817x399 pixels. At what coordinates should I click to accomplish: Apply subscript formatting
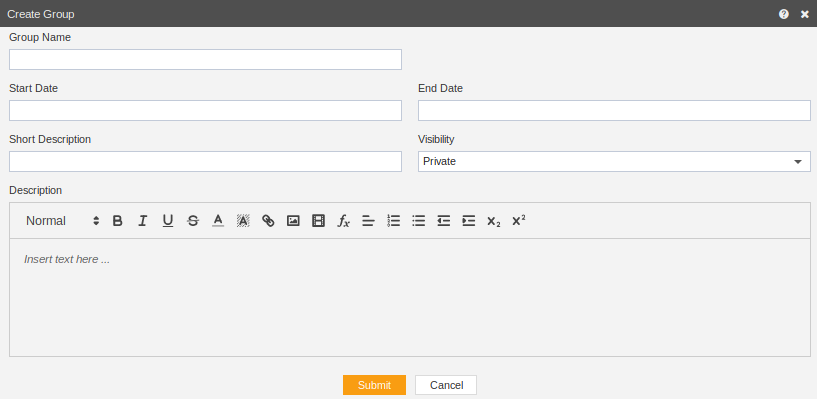493,221
